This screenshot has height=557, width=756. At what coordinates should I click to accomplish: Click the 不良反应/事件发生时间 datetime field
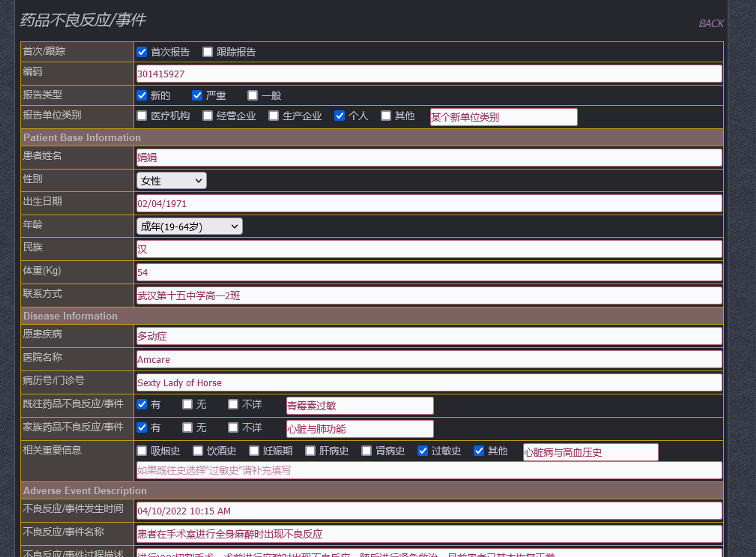point(428,511)
